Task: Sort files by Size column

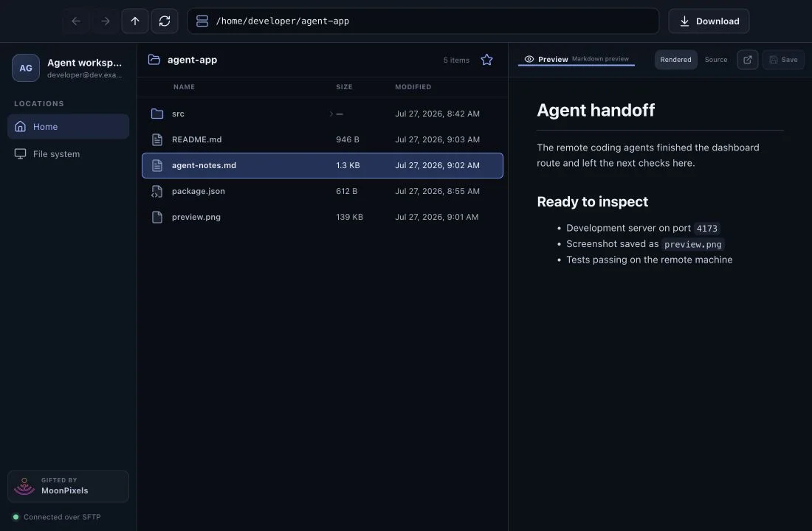Action: click(x=345, y=87)
